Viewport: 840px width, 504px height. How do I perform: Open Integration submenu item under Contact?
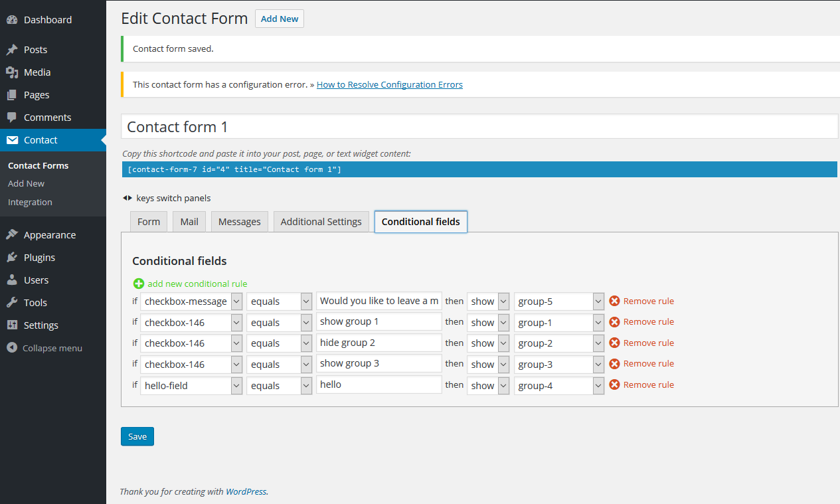pyautogui.click(x=30, y=203)
